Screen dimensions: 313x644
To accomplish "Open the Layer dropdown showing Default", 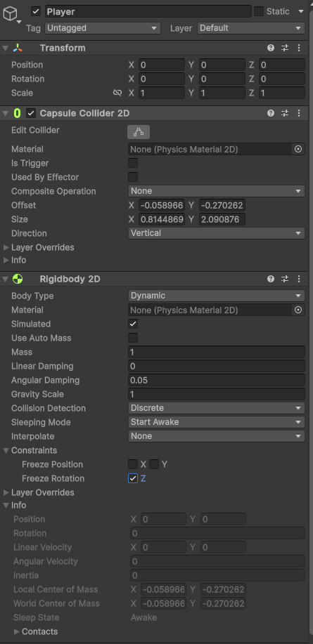I will click(x=251, y=28).
